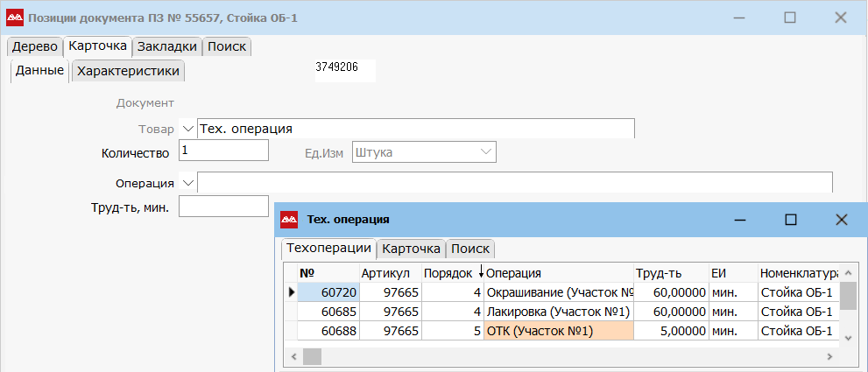Click the app icon in main title bar

(15, 18)
